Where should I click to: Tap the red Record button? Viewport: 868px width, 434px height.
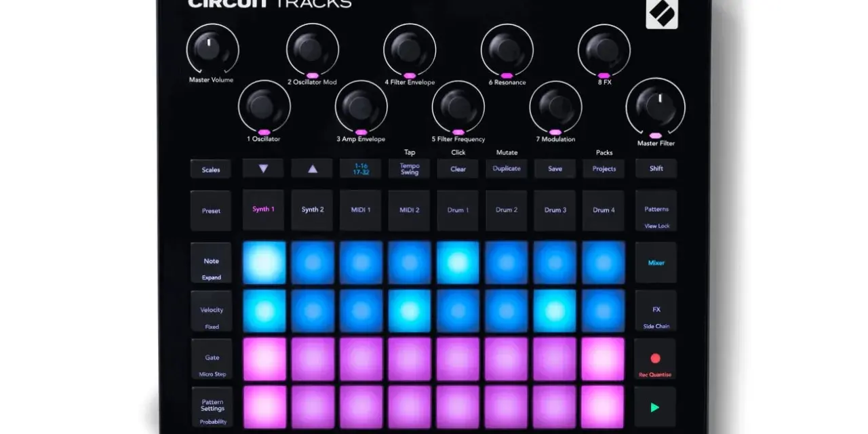(x=655, y=359)
